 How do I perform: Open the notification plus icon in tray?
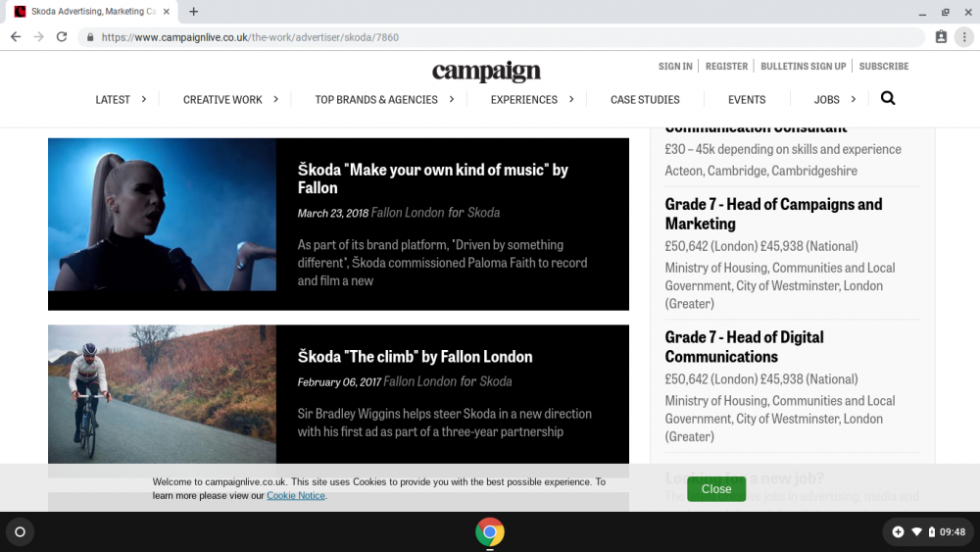click(x=898, y=532)
